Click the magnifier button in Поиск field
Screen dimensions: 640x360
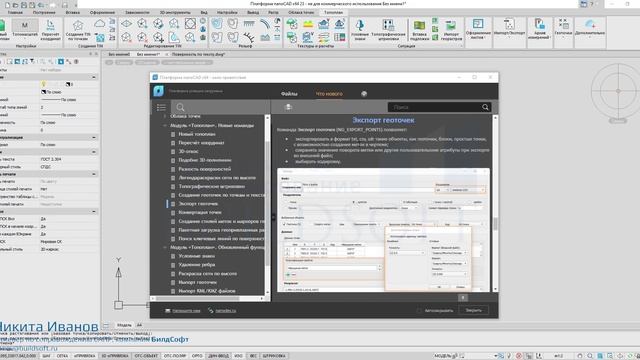tap(485, 107)
